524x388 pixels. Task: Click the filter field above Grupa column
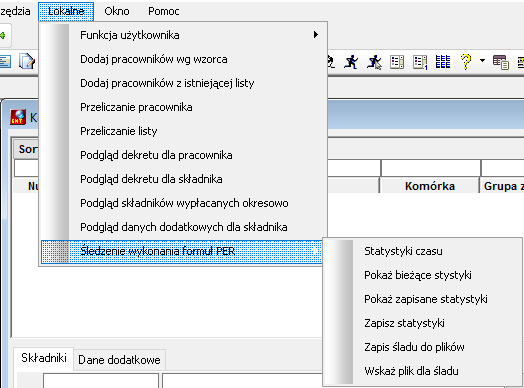point(503,168)
